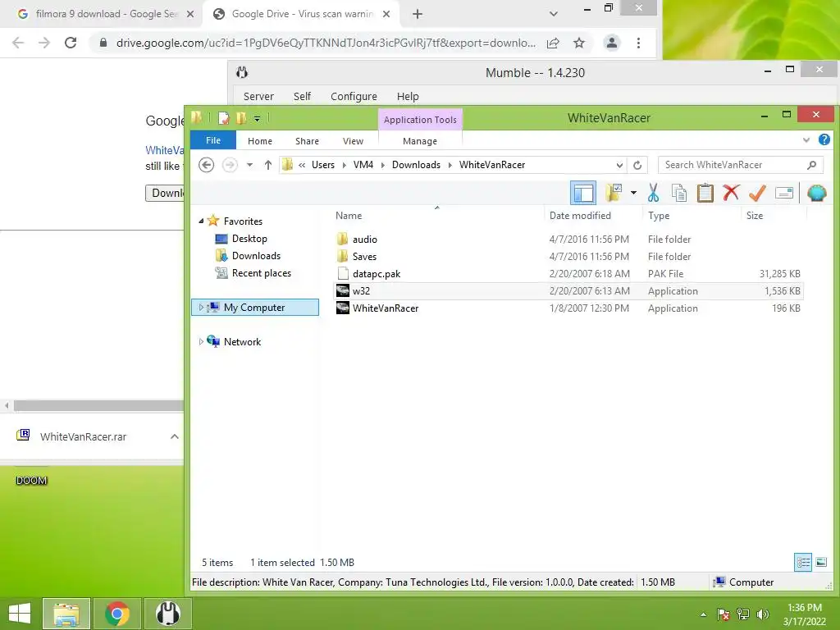The width and height of the screenshot is (840, 630).
Task: Open folder options toolbar icon
Action: tap(614, 192)
